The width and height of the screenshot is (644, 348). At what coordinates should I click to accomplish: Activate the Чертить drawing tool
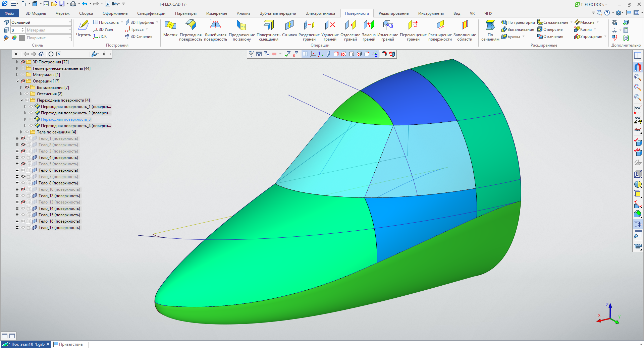click(83, 29)
